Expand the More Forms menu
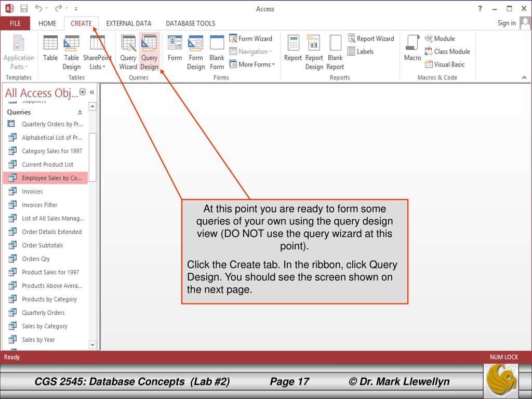Image resolution: width=532 pixels, height=399 pixels. pos(252,64)
